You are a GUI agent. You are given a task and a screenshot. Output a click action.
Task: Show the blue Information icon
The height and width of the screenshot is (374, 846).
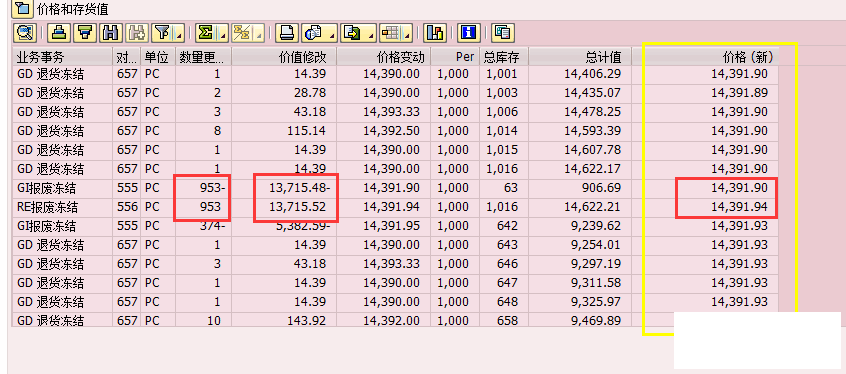[x=468, y=33]
